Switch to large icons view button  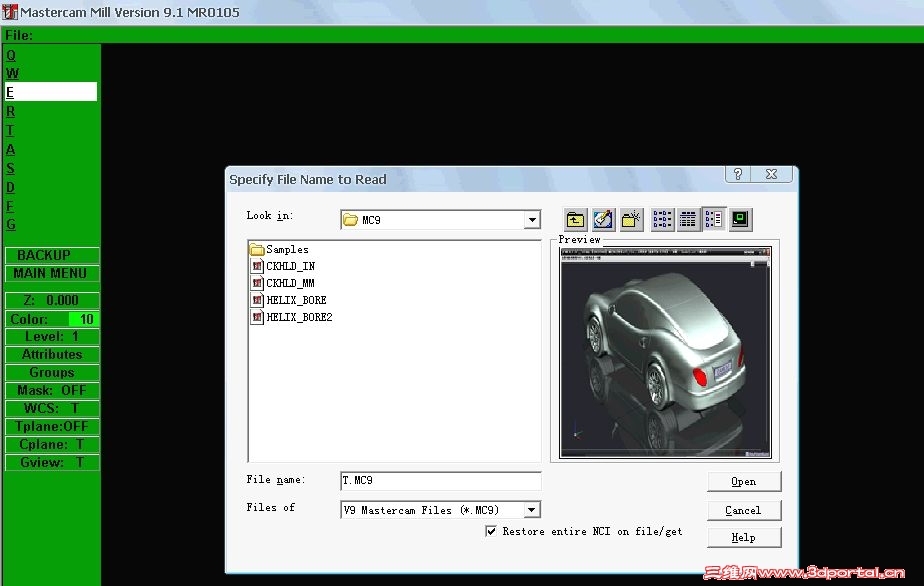(662, 219)
